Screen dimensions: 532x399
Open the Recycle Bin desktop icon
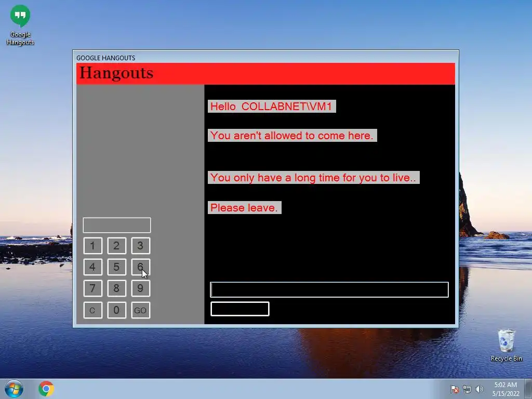click(x=506, y=345)
